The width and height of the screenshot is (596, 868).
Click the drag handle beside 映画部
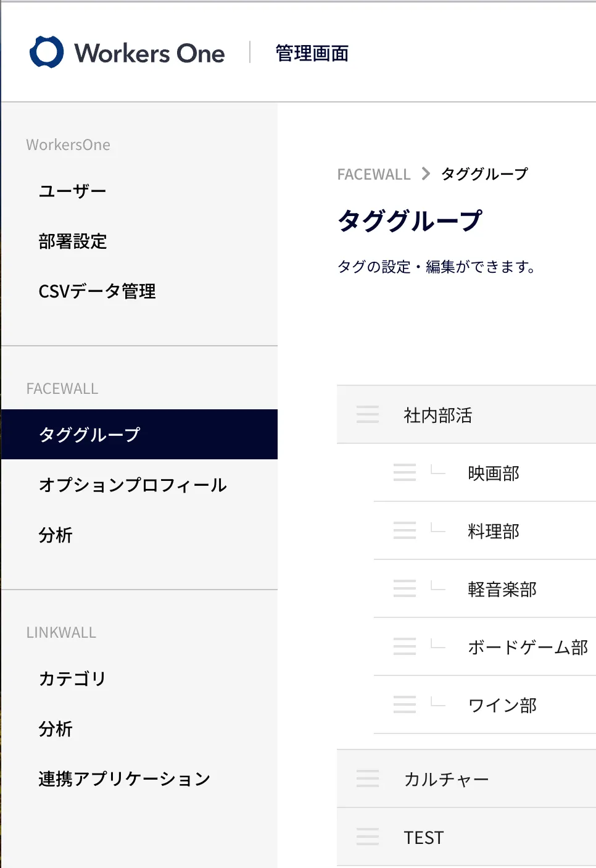405,472
